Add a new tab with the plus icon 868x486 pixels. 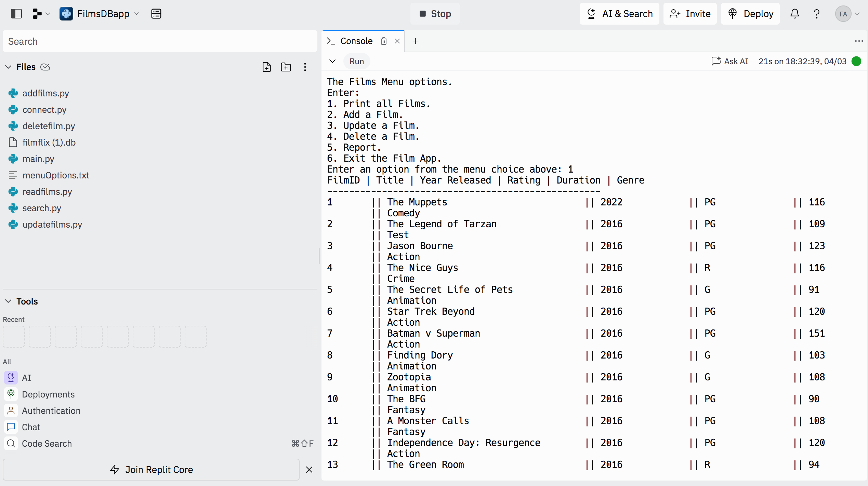click(415, 41)
